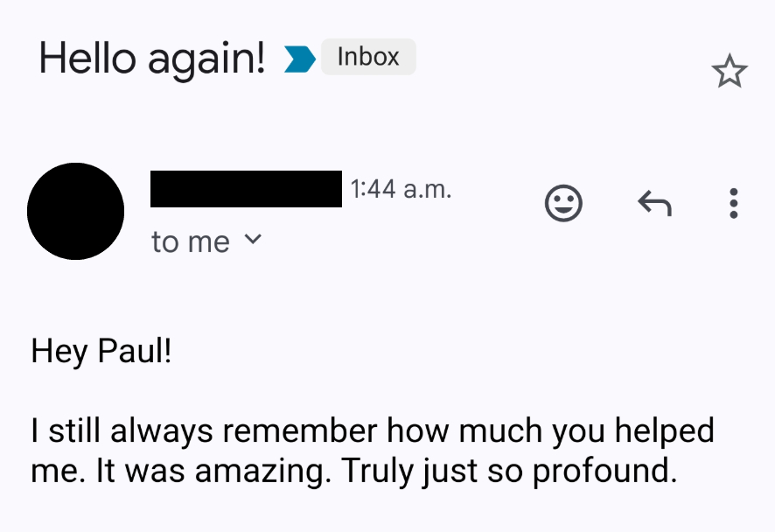
Task: Select the Inbox category tag
Action: tap(367, 56)
